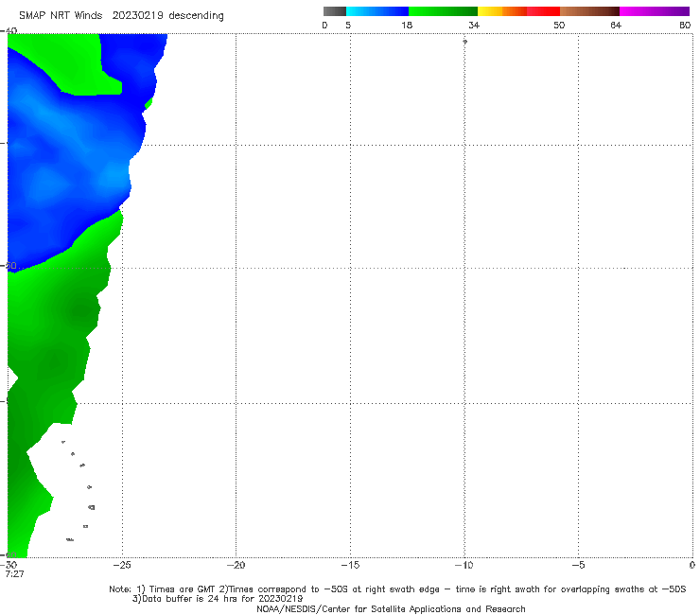
Task: Click the color bar label 50
Action: point(559,25)
